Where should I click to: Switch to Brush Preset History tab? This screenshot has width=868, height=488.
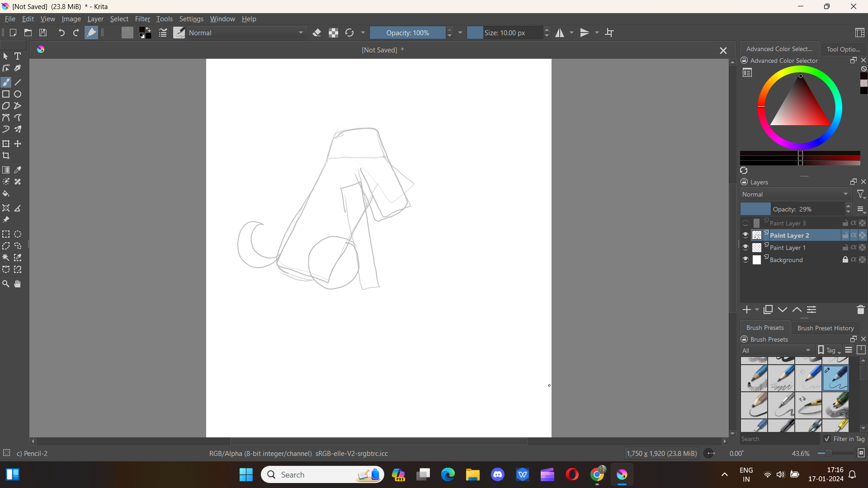(x=825, y=328)
